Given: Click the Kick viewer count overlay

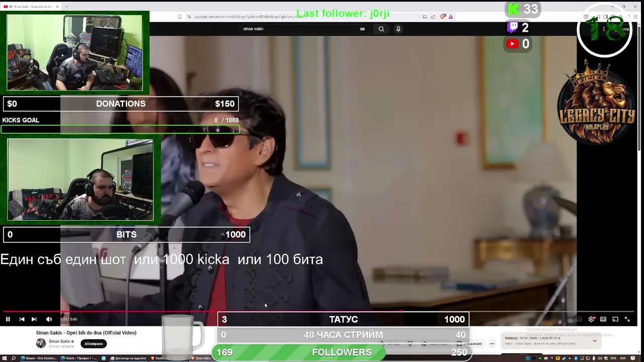Looking at the screenshot, I should tap(523, 9).
